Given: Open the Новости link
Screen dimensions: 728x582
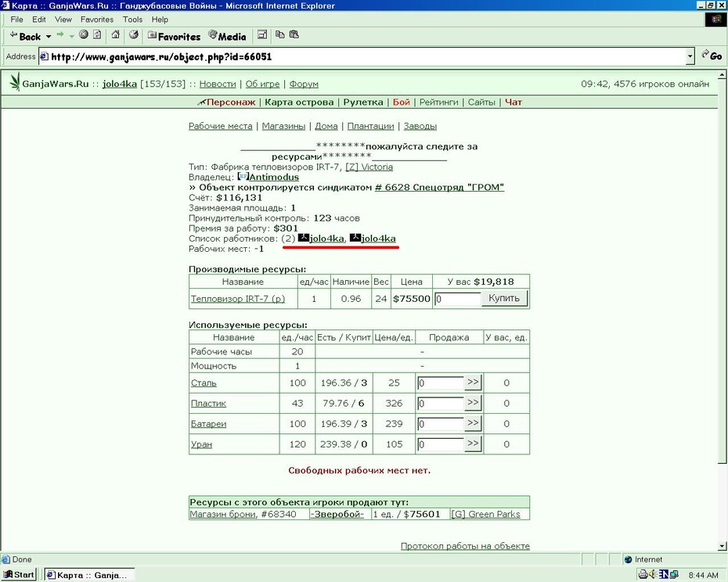Looking at the screenshot, I should tap(218, 84).
